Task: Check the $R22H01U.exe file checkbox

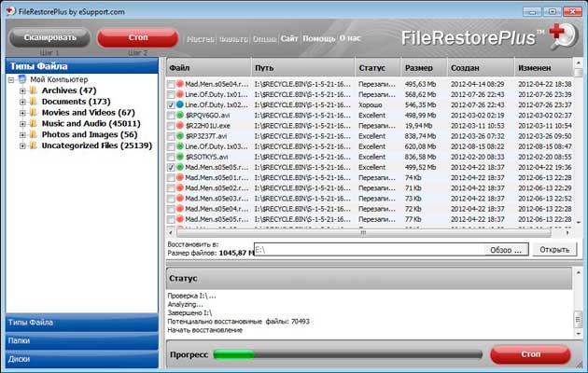Action: pyautogui.click(x=171, y=126)
